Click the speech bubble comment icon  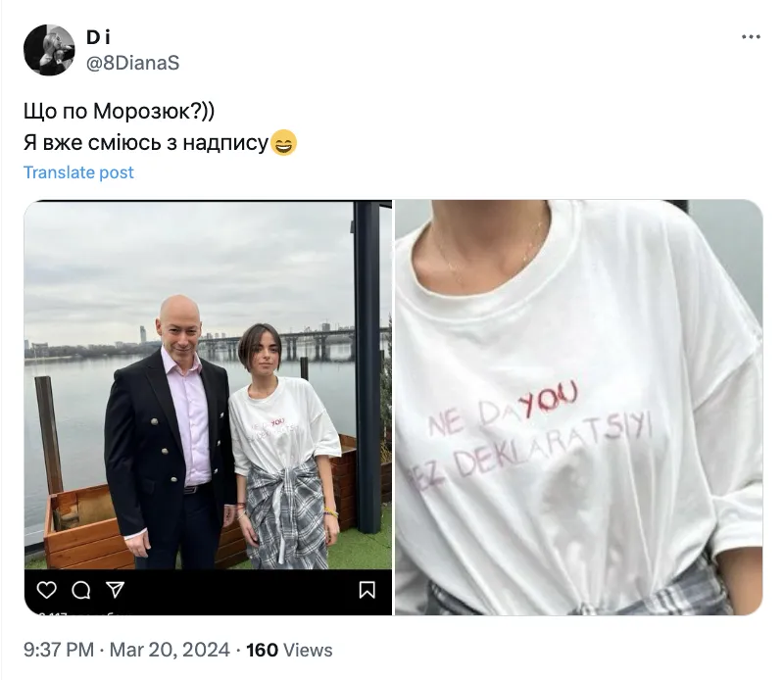(81, 589)
